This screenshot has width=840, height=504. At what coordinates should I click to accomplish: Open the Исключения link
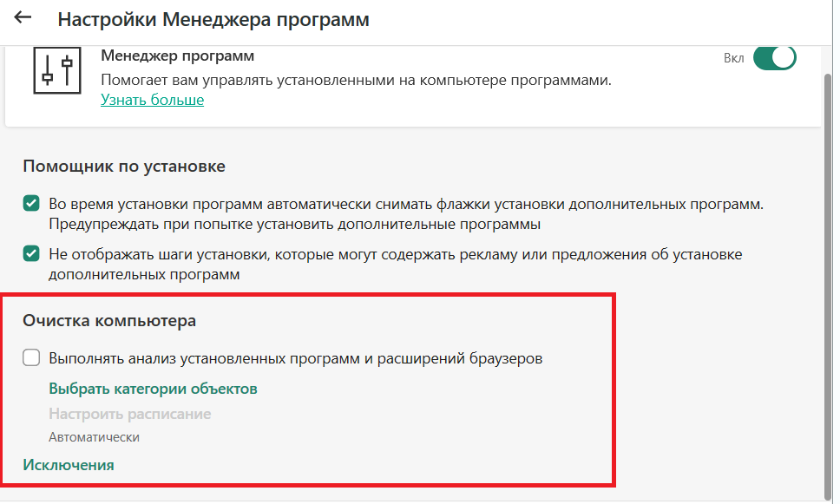click(x=68, y=464)
